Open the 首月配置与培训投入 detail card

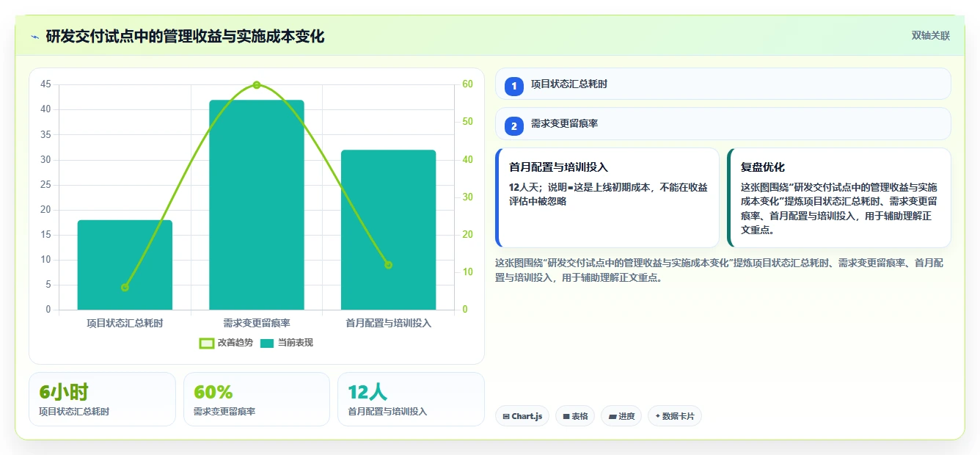coord(607,198)
